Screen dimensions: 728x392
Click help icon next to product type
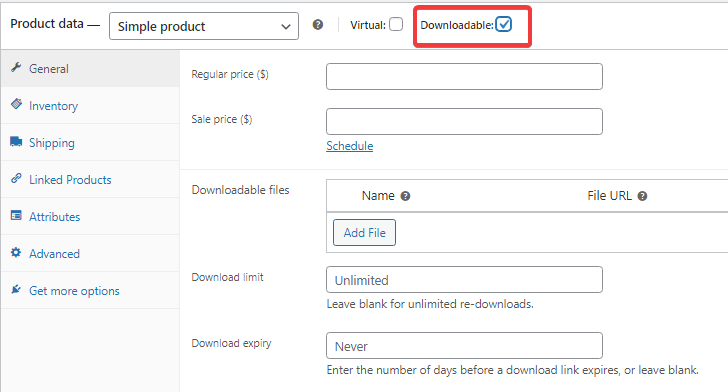coord(318,25)
